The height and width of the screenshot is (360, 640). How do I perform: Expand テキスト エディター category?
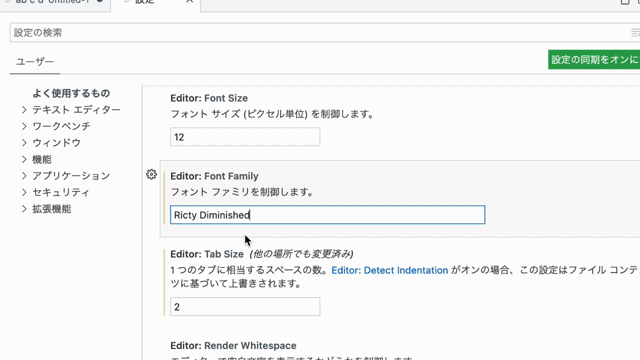pos(24,110)
